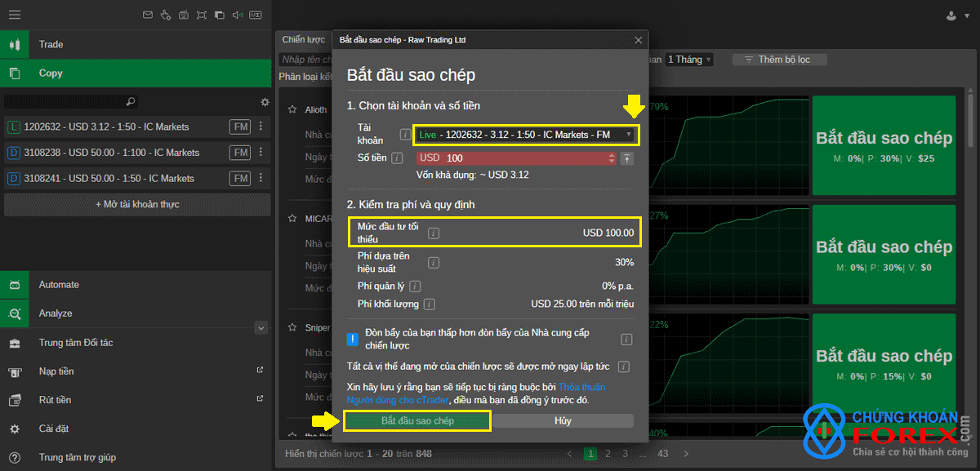Select demo account 3108238 in the sidebar
Viewport: 980px width, 471px height.
136,153
